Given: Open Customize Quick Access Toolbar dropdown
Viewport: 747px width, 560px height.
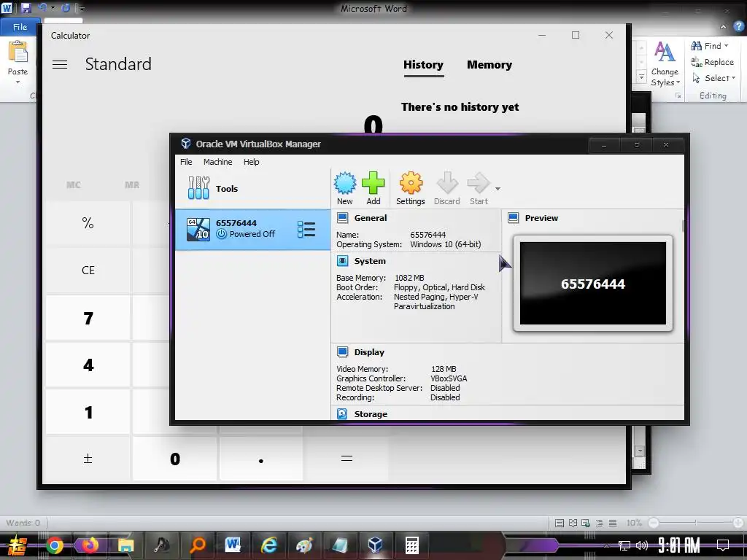Looking at the screenshot, I should click(82, 8).
